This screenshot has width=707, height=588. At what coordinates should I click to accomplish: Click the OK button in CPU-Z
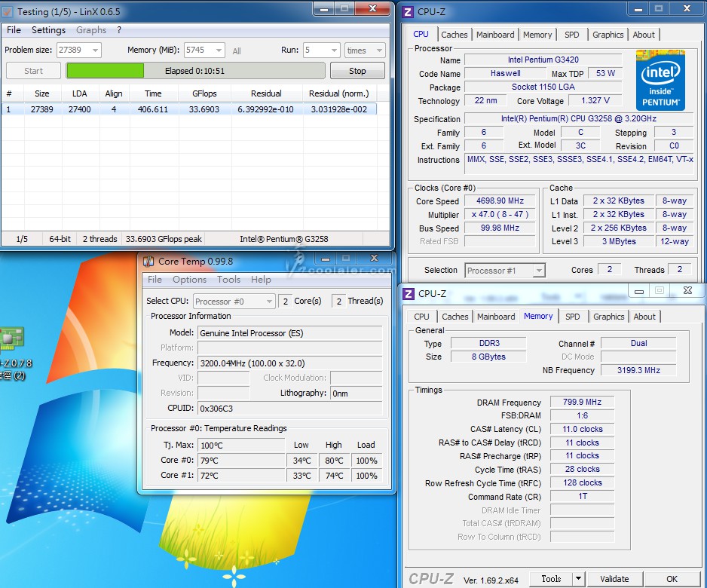(672, 578)
